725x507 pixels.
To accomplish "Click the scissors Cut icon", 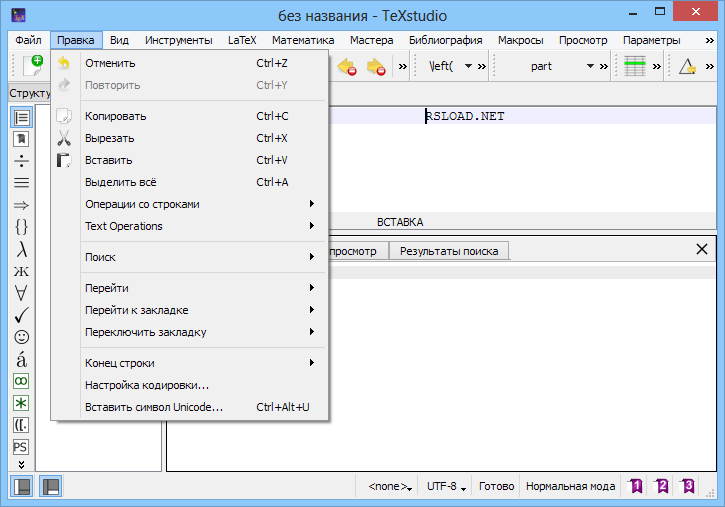I will pyautogui.click(x=64, y=138).
